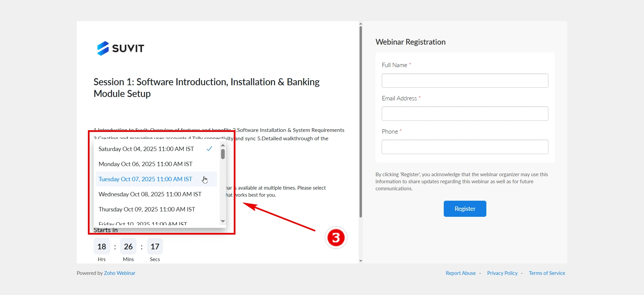Click the red number 3 step badge
This screenshot has width=644, height=295.
pyautogui.click(x=336, y=238)
